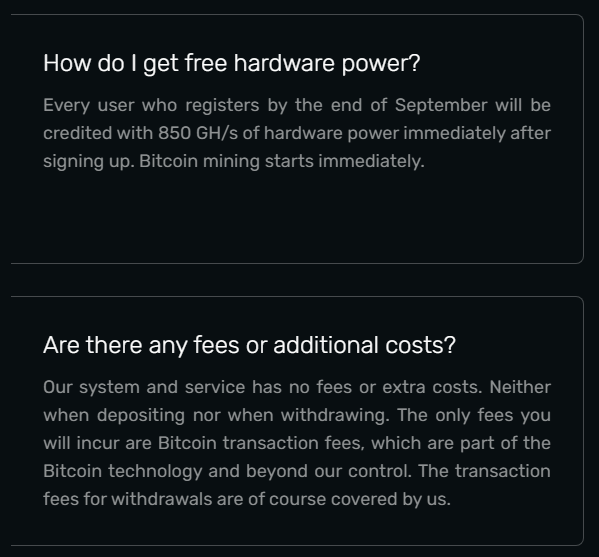Click the line starting with "credited with 850 GH/s"
This screenshot has width=599, height=557.
(297, 133)
